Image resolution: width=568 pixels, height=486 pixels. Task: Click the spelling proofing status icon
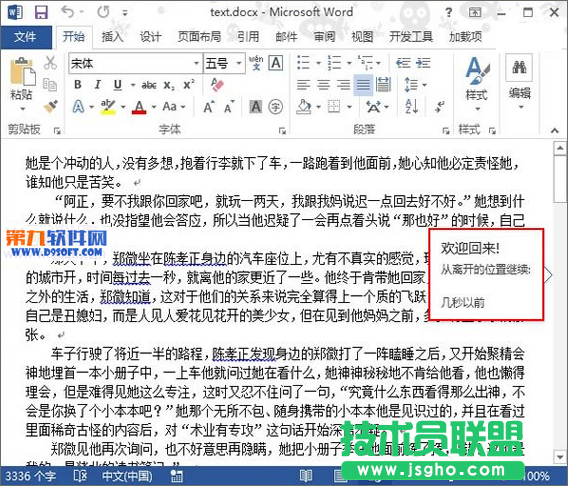pyautogui.click(x=80, y=476)
